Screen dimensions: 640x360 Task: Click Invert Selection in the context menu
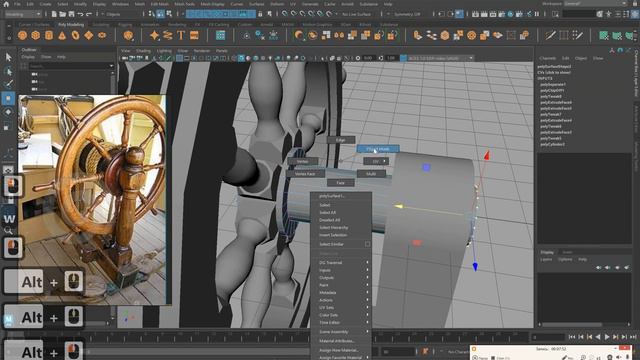(333, 235)
